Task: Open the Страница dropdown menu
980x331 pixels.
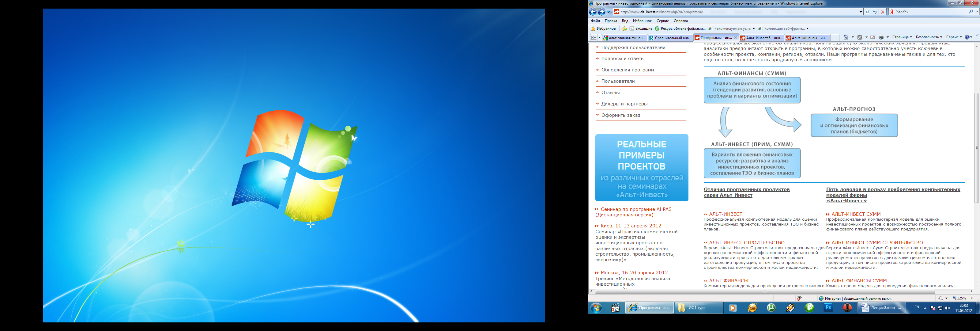Action: click(902, 37)
